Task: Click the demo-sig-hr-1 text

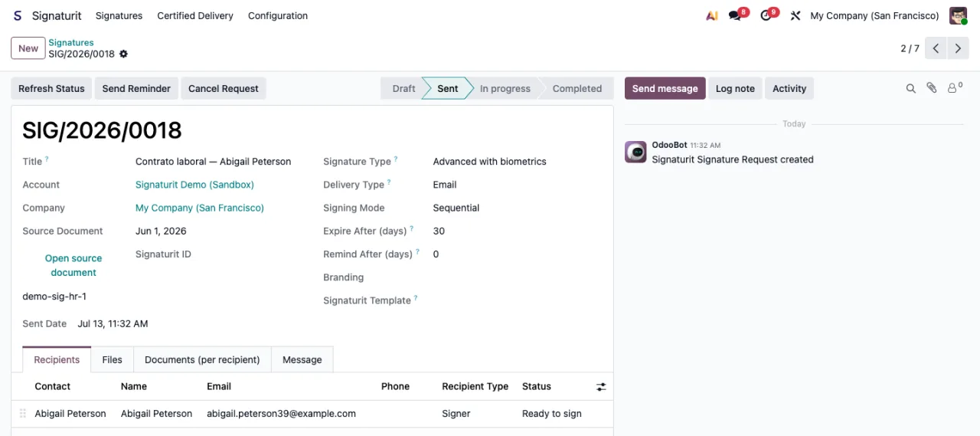Action: coord(54,297)
